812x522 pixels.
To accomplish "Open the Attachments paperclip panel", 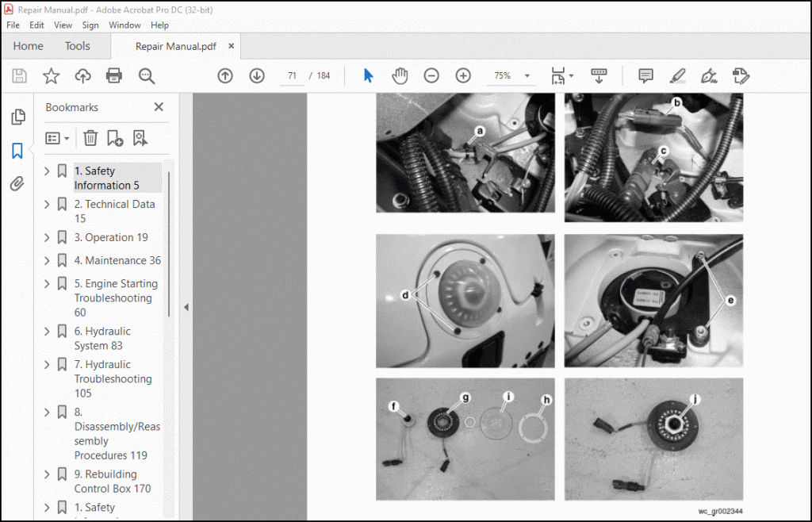I will [17, 184].
